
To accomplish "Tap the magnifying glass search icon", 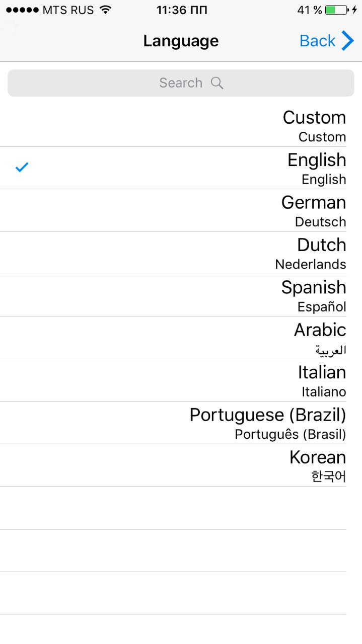I will coord(217,83).
